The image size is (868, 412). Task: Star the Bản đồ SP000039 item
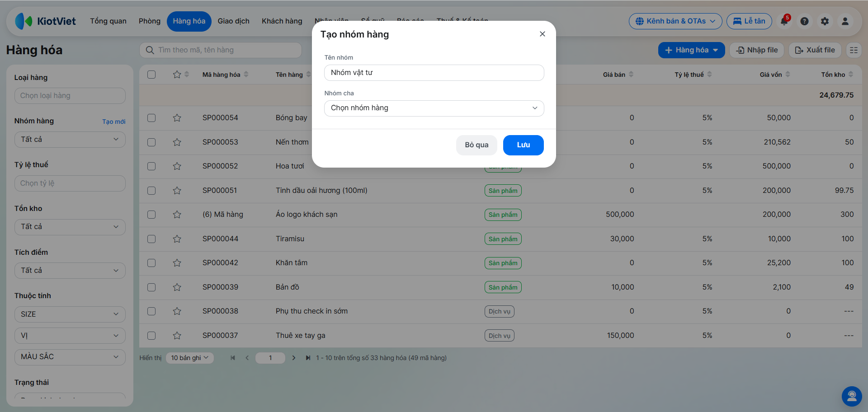coord(177,287)
